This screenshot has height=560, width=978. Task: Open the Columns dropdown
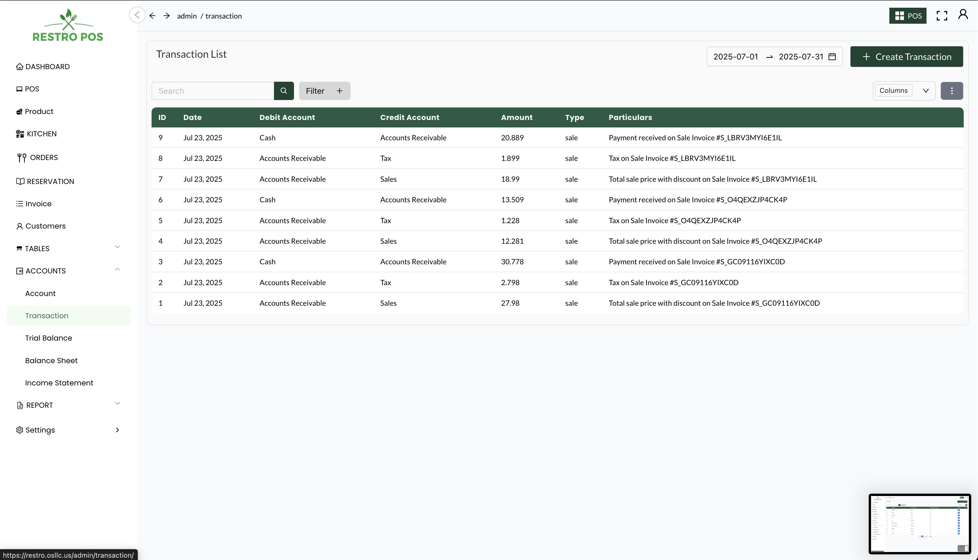pos(903,91)
